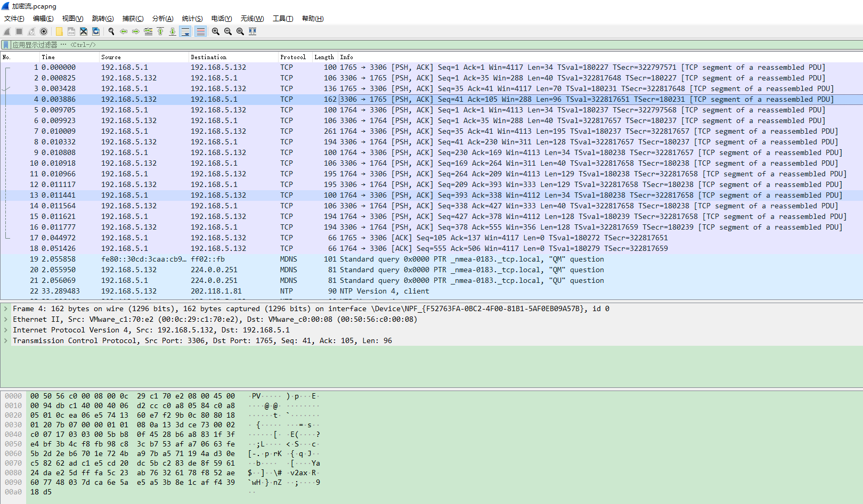Select packet 1 at time 0.000000
Image resolution: width=863 pixels, height=504 pixels.
(431, 67)
